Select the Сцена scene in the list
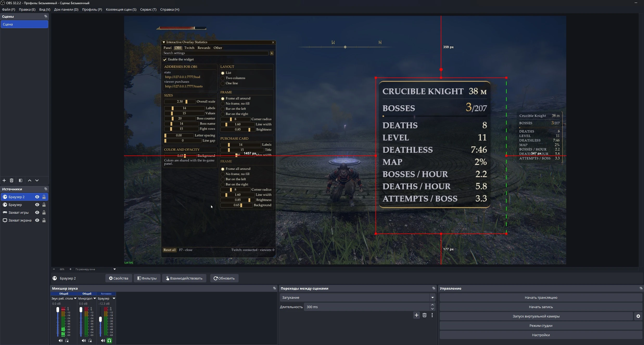Viewport: 644px width, 345px height. [24, 24]
